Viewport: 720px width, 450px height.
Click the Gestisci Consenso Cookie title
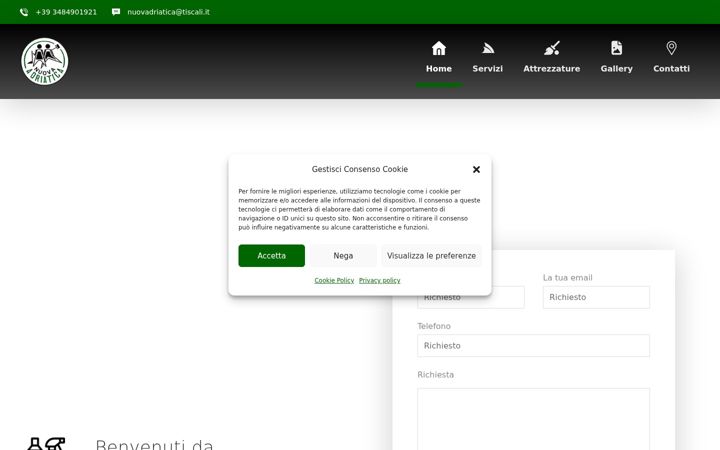360,169
